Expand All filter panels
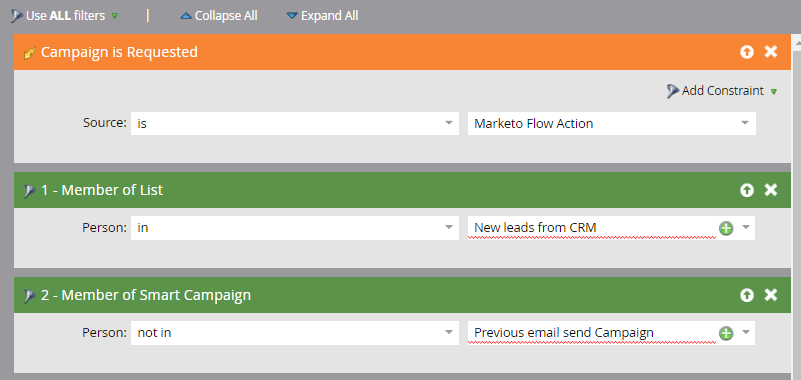This screenshot has height=380, width=801. [322, 16]
